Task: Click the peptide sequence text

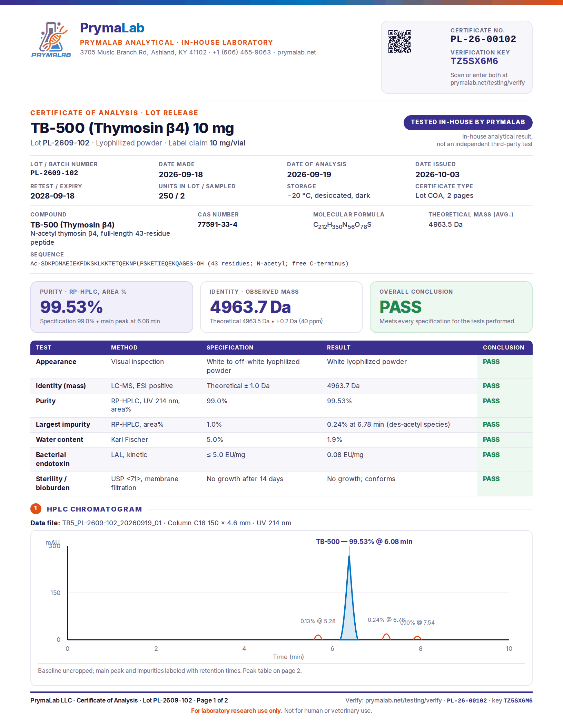Action: coord(189,264)
